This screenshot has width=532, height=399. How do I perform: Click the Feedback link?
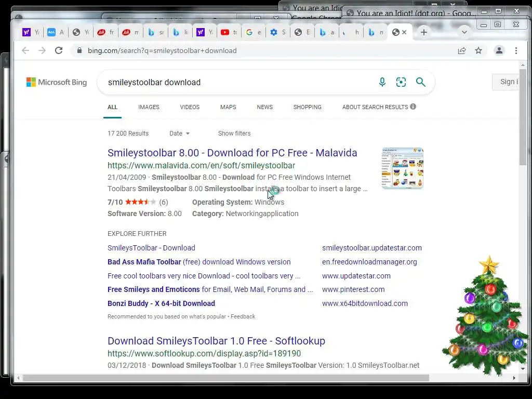pyautogui.click(x=243, y=316)
